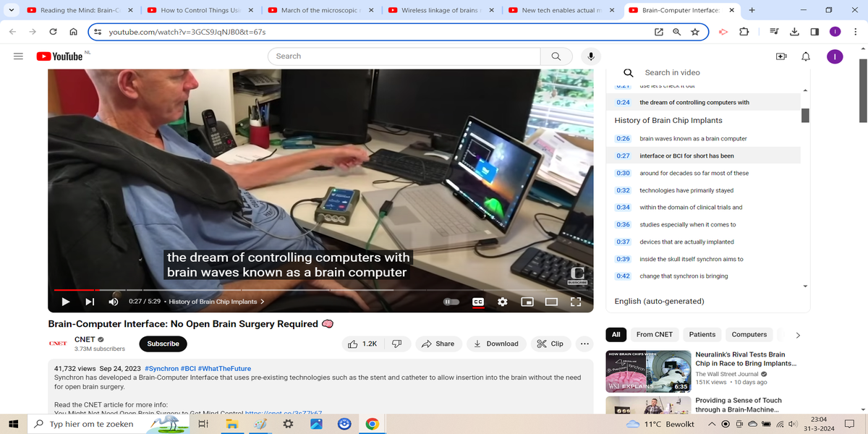Open the Create video camera icon
The width and height of the screenshot is (868, 434).
781,56
